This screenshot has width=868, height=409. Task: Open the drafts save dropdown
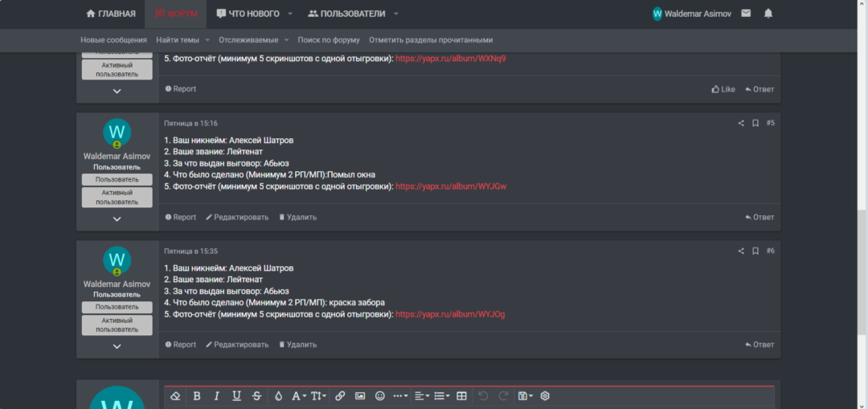click(525, 395)
